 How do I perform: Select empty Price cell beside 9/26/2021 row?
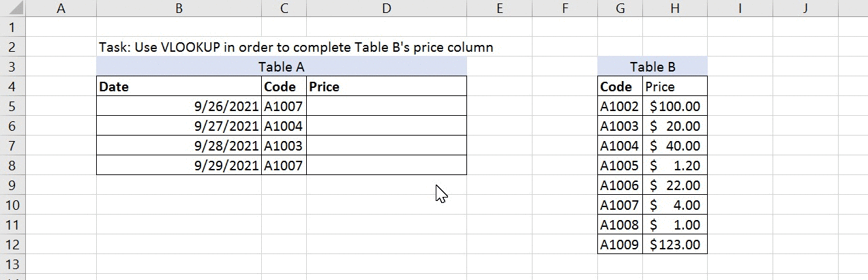(387, 106)
